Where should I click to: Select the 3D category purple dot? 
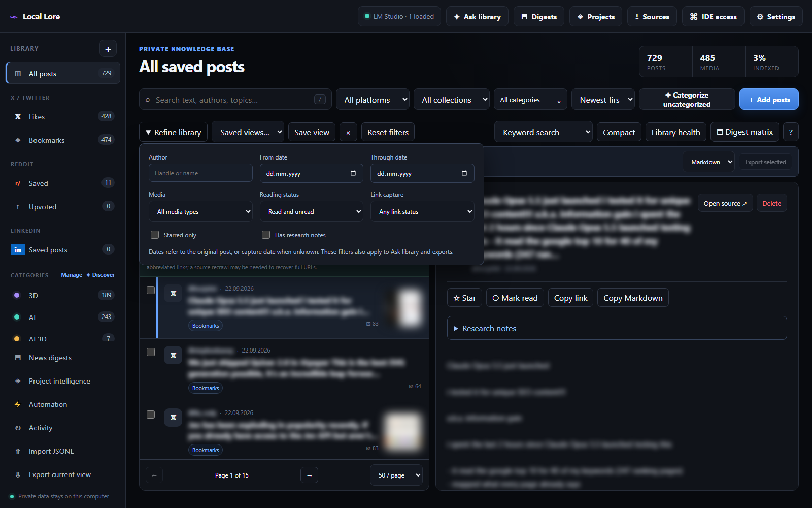tap(17, 295)
